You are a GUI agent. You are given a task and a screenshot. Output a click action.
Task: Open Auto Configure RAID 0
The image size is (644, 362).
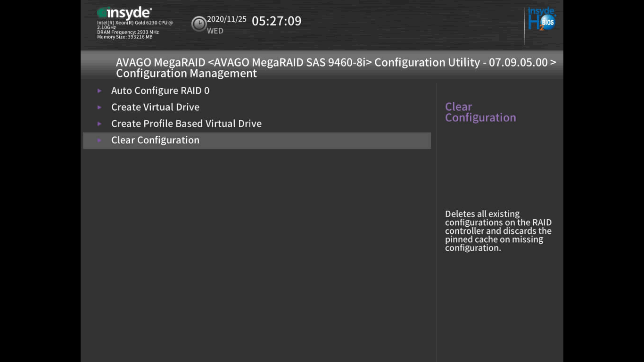coord(160,90)
